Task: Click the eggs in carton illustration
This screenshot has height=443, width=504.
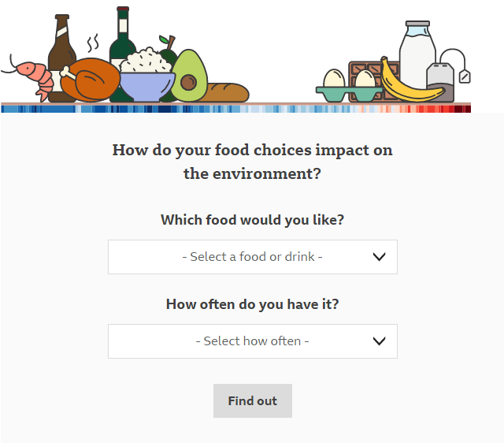Action: click(349, 86)
